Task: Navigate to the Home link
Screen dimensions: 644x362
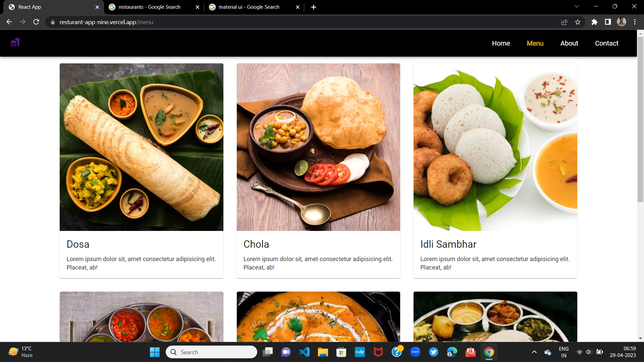Action: 501,43
